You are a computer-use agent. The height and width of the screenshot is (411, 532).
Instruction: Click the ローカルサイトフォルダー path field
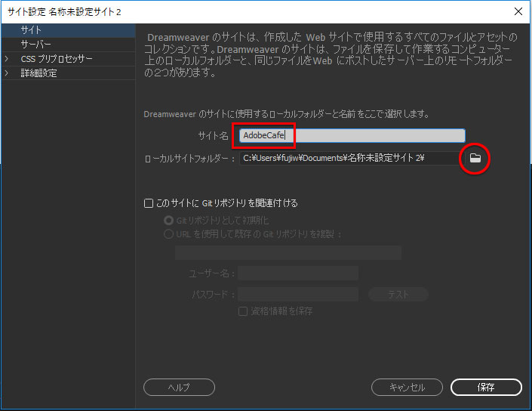coord(349,158)
